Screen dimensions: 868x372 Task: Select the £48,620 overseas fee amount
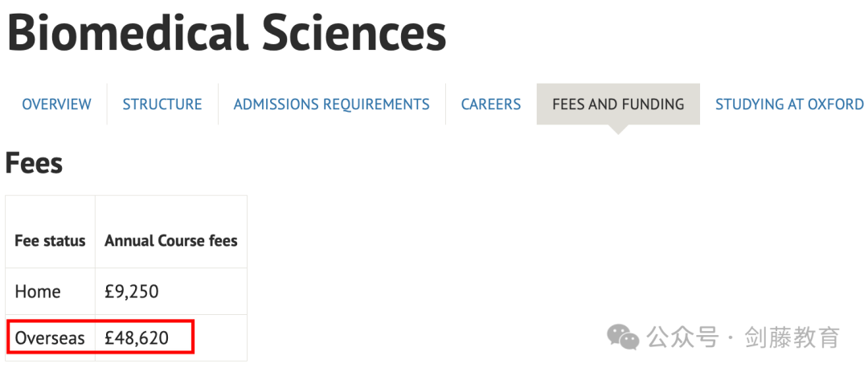pos(137,337)
